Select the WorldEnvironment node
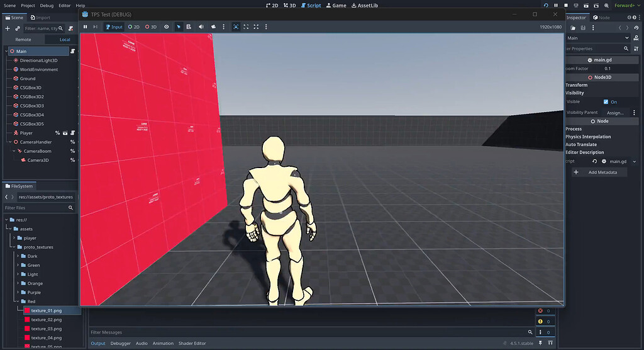The image size is (644, 350). pos(39,69)
